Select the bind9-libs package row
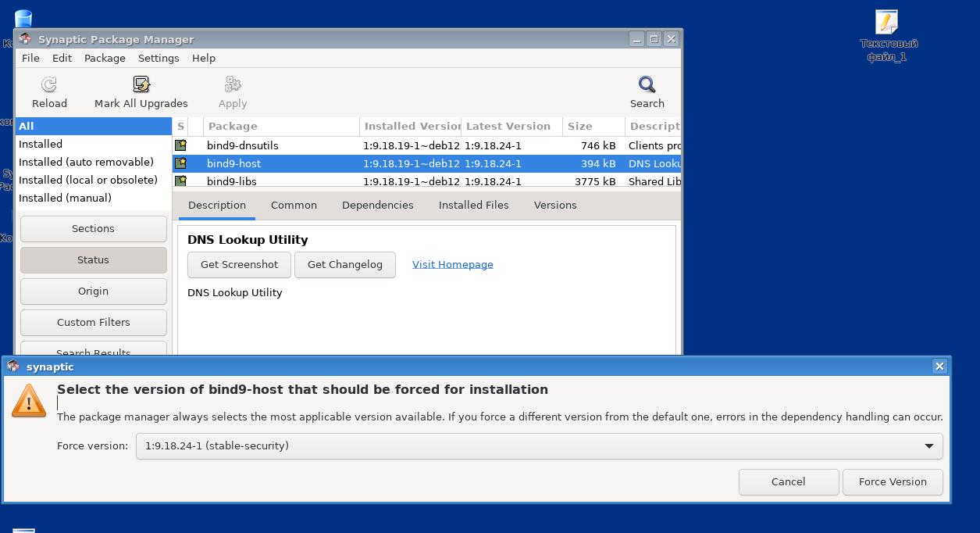Image resolution: width=980 pixels, height=533 pixels. tap(426, 181)
